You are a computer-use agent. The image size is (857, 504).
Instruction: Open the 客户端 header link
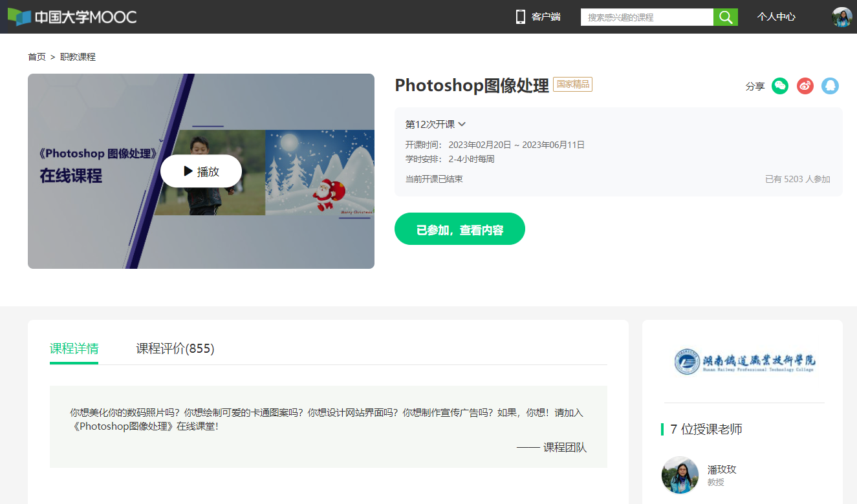click(x=546, y=17)
